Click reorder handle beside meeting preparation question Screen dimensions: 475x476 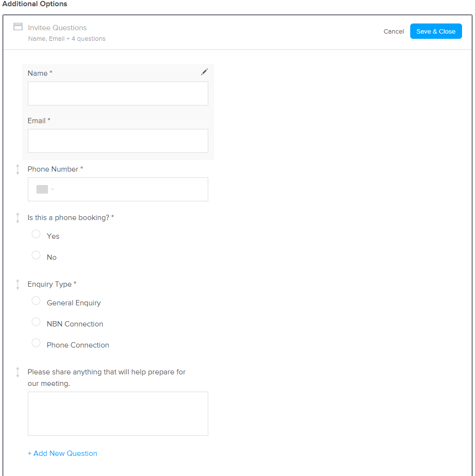[x=18, y=372]
